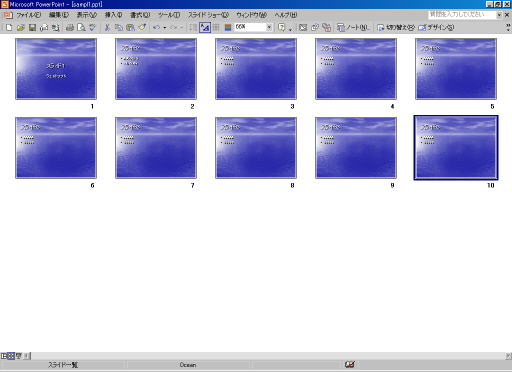The image size is (512, 372).
Task: Click the デザイン(S) design button
Action: click(436, 27)
